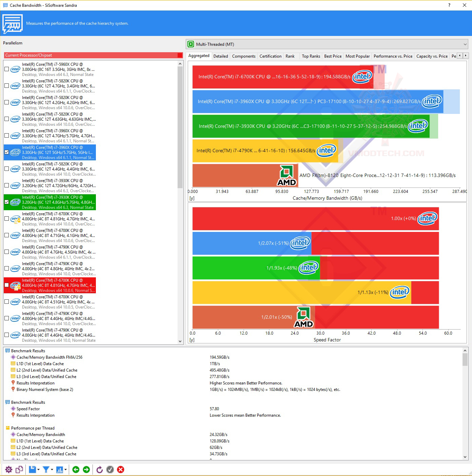Viewport: 472px width, 476px height.
Task: Click the green CPU icon beside Multi-Threaded
Action: [x=191, y=44]
